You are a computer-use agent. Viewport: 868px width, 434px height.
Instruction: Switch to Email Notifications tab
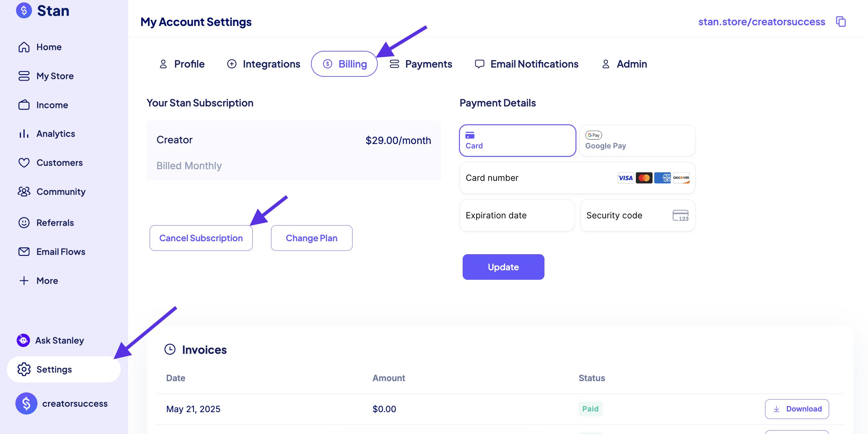(526, 64)
